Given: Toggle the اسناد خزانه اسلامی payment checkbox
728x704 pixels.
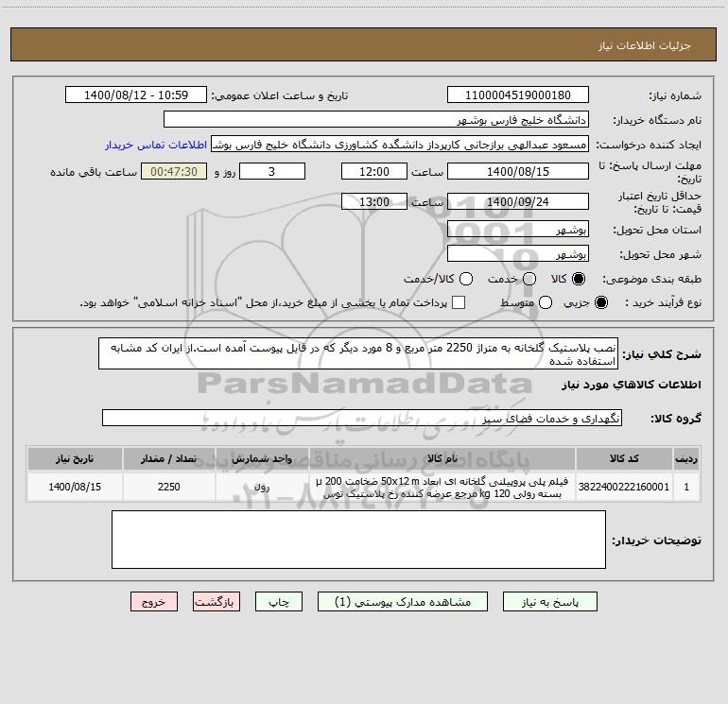Looking at the screenshot, I should point(459,302).
